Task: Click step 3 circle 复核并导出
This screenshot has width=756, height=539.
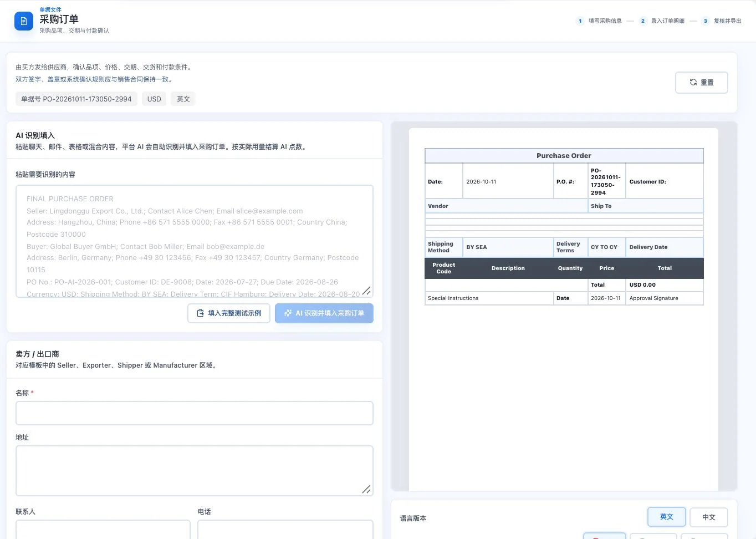Action: pos(706,21)
